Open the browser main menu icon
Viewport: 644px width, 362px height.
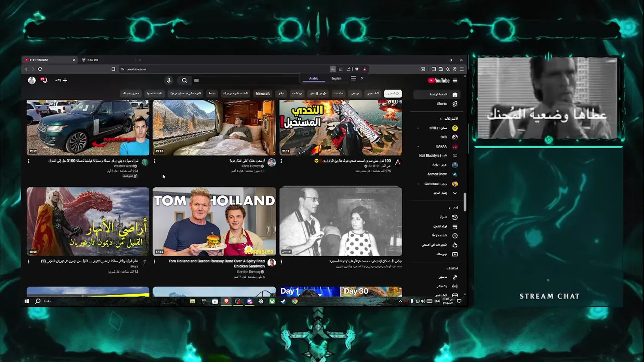(x=461, y=69)
